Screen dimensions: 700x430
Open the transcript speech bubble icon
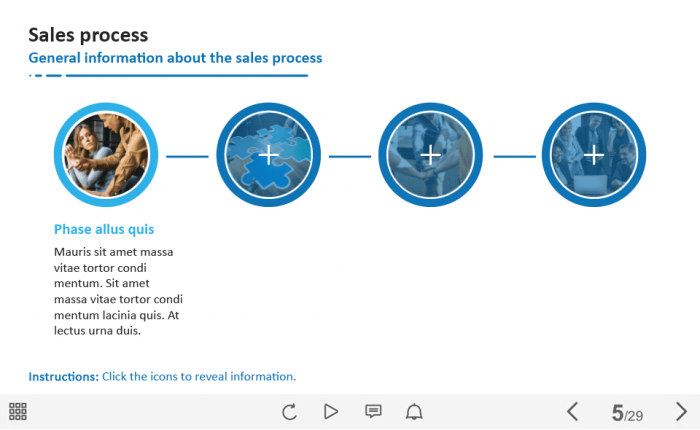(x=373, y=411)
